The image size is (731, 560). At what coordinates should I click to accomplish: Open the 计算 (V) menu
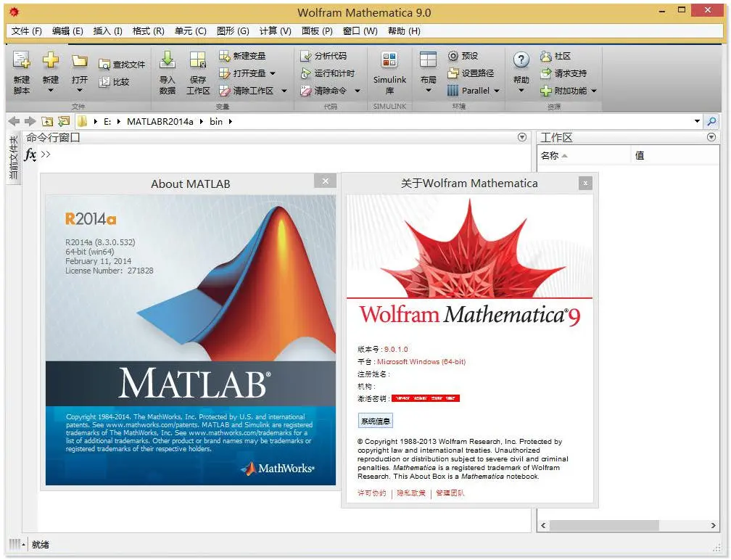[276, 31]
